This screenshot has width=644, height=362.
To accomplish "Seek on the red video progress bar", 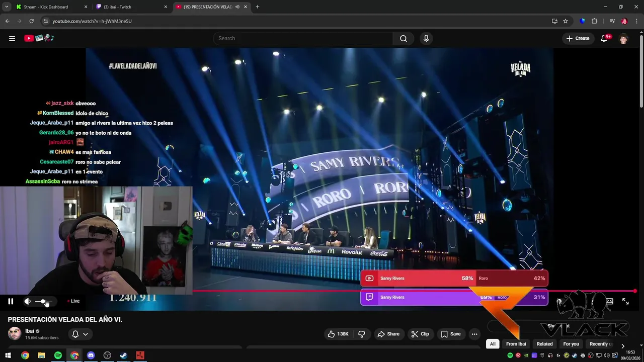I will coord(414,291).
